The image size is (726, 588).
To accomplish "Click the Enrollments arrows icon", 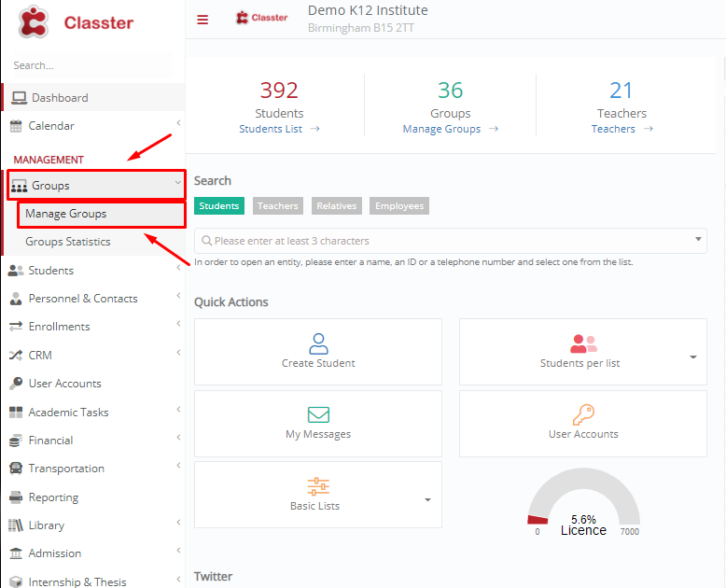I will tap(16, 327).
